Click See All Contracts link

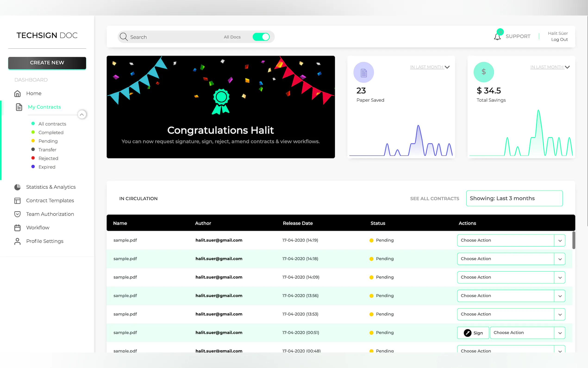(x=434, y=199)
